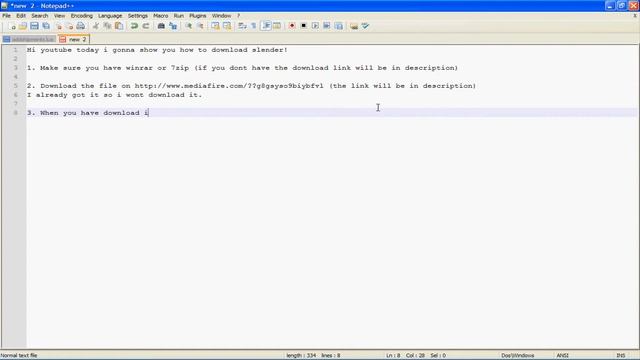Open the Settings menu
The width and height of the screenshot is (640, 360).
(138, 16)
